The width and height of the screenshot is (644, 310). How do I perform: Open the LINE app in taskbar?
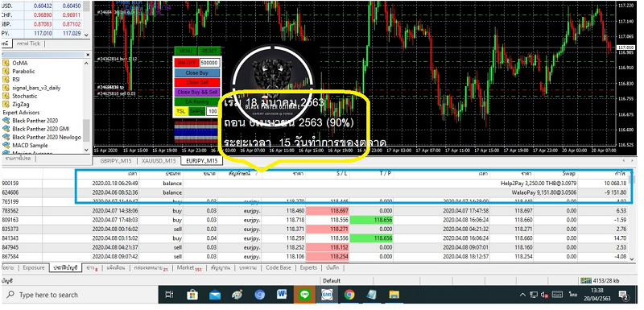[304, 295]
